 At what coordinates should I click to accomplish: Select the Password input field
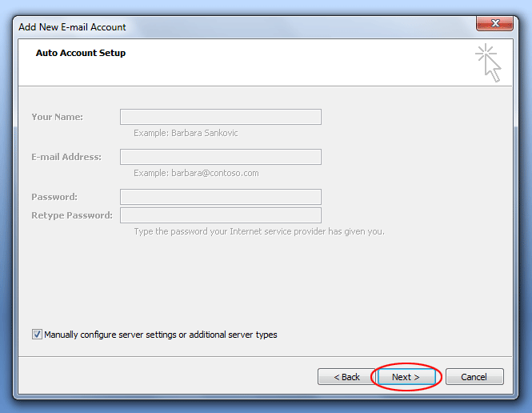click(221, 197)
